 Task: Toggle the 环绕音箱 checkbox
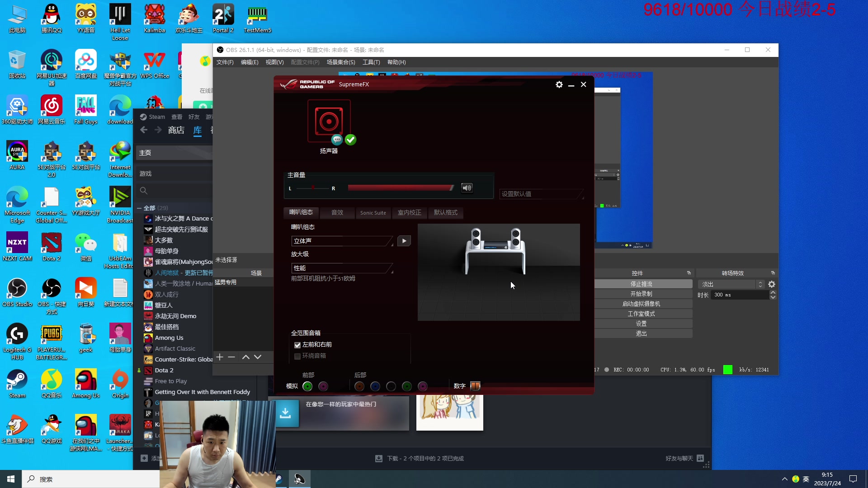tap(297, 356)
